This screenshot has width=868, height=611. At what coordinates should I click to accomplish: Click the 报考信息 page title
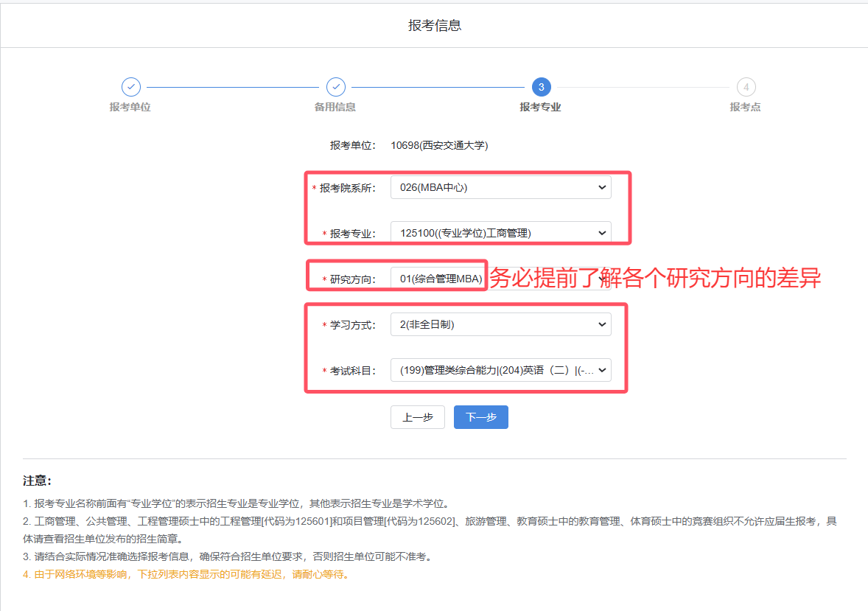tap(435, 25)
